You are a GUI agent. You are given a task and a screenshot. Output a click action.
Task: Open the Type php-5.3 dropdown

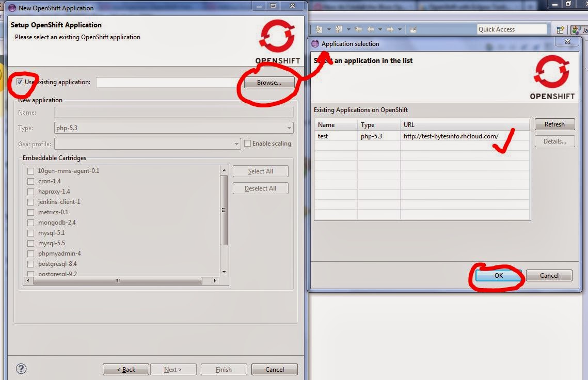point(173,128)
